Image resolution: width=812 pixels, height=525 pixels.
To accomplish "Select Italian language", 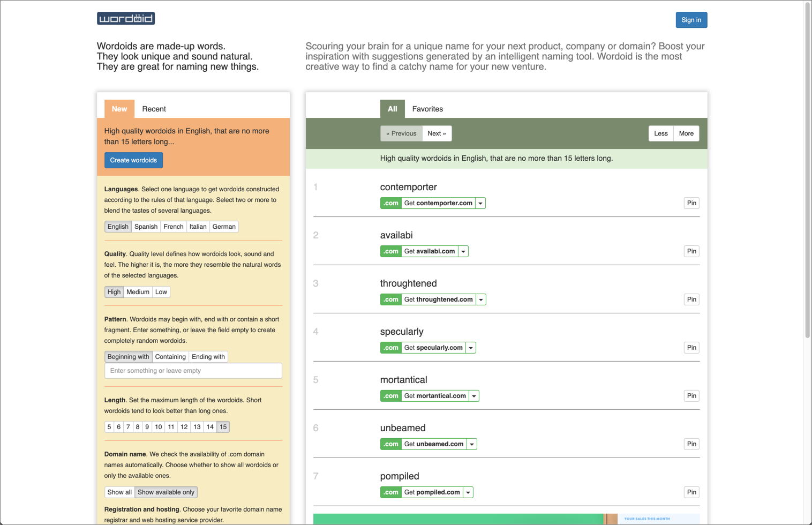I will 198,227.
